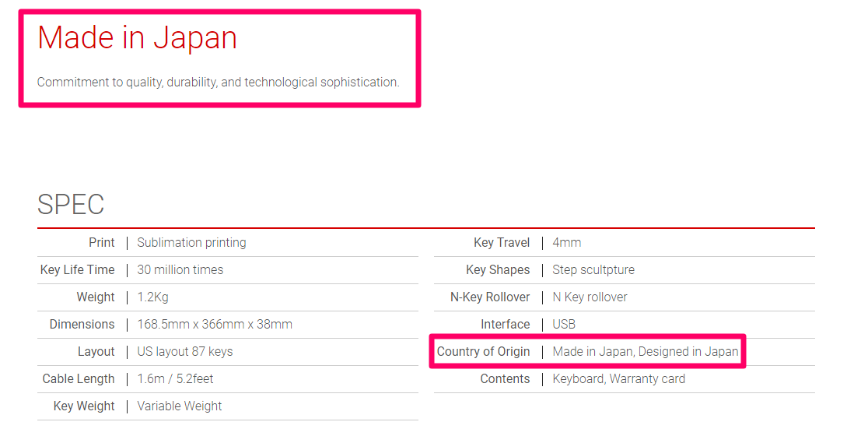Select "Made in Japan, Designed in Japan" value
This screenshot has width=868, height=436.
(645, 352)
